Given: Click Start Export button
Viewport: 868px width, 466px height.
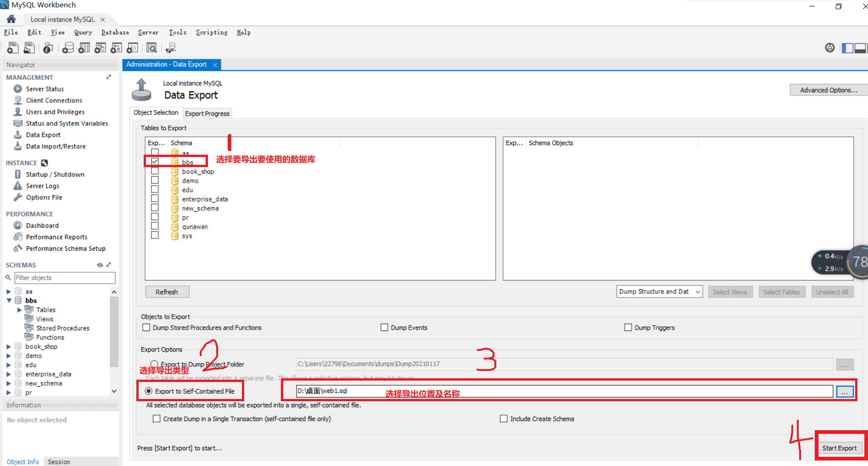Looking at the screenshot, I should tap(840, 448).
